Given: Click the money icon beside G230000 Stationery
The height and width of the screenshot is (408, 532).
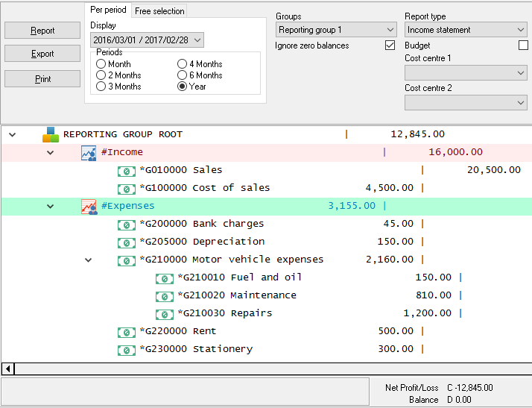Looking at the screenshot, I should pyautogui.click(x=126, y=350).
